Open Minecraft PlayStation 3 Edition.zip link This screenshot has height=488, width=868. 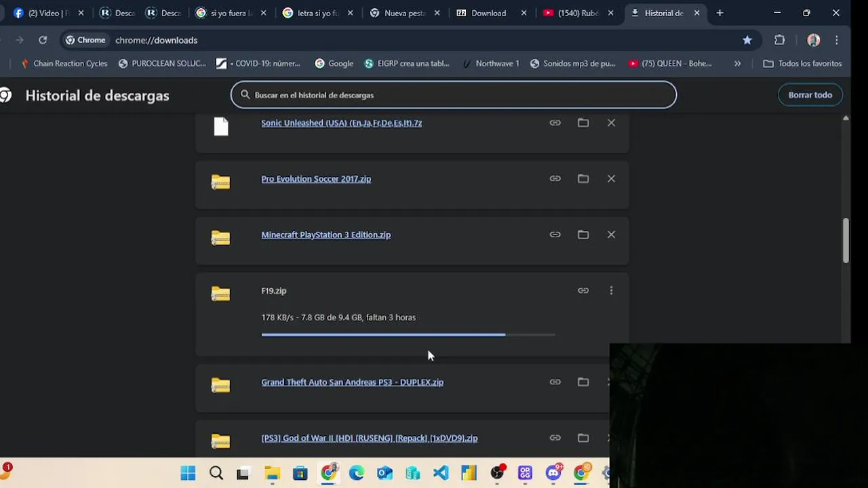326,235
